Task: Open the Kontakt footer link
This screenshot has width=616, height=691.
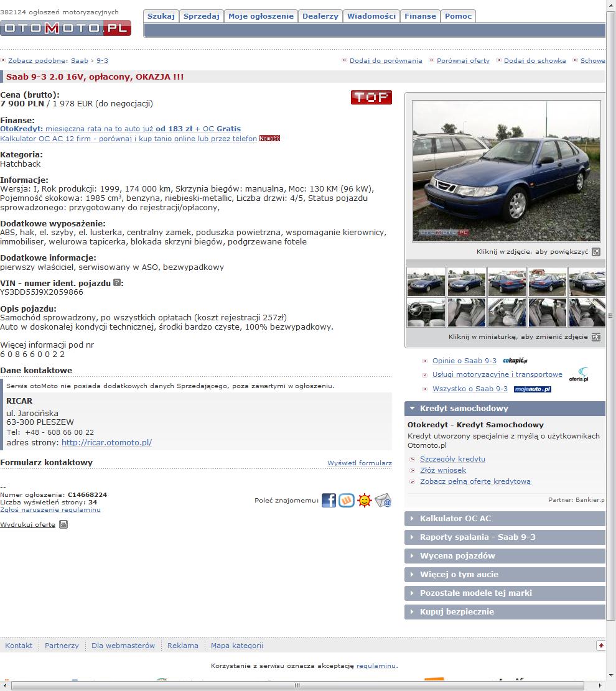Action: [19, 646]
